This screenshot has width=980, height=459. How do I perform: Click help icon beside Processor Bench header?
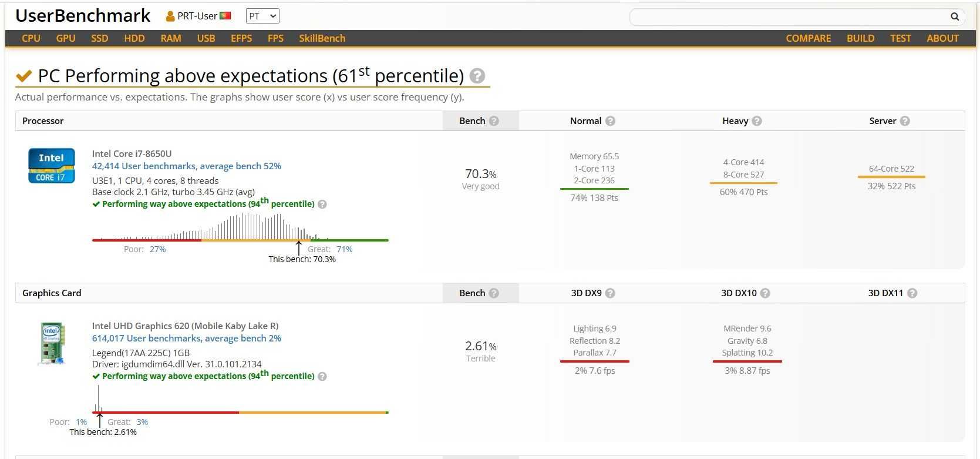coord(494,121)
